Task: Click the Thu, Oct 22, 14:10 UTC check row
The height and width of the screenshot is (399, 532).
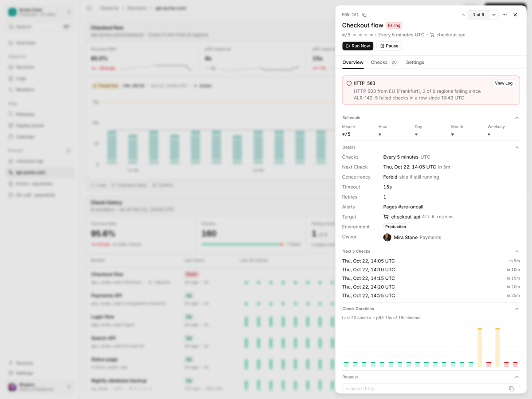Action: pyautogui.click(x=431, y=270)
